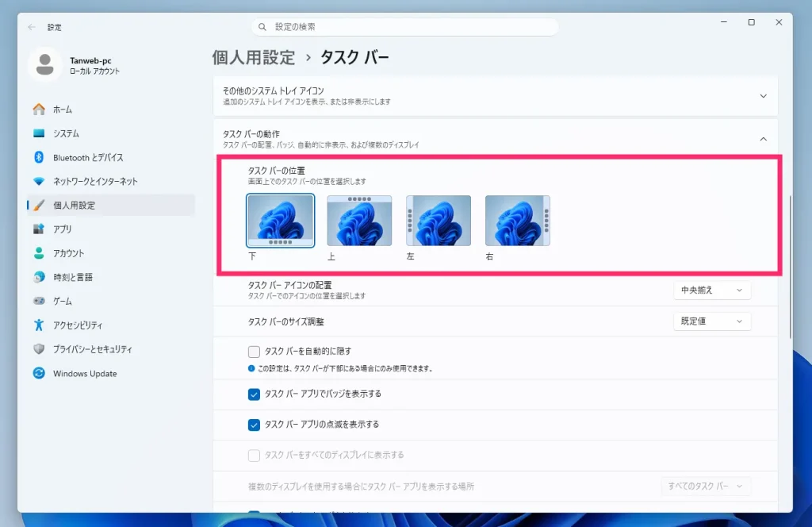Click the 設定の検索 search field
The width and height of the screenshot is (812, 527).
[405, 27]
